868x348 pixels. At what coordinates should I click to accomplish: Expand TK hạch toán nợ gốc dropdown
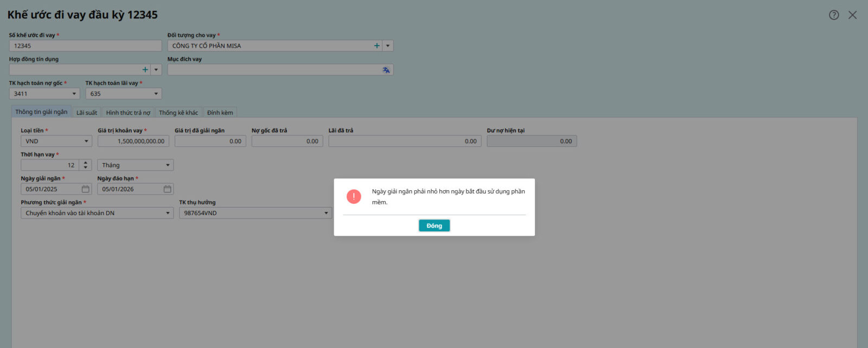pos(74,94)
